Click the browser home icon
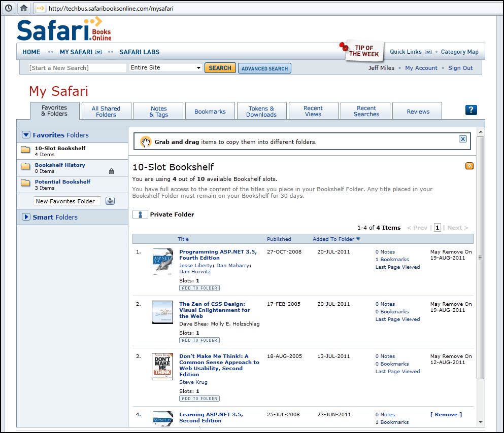504x433 pixels. tap(24, 8)
